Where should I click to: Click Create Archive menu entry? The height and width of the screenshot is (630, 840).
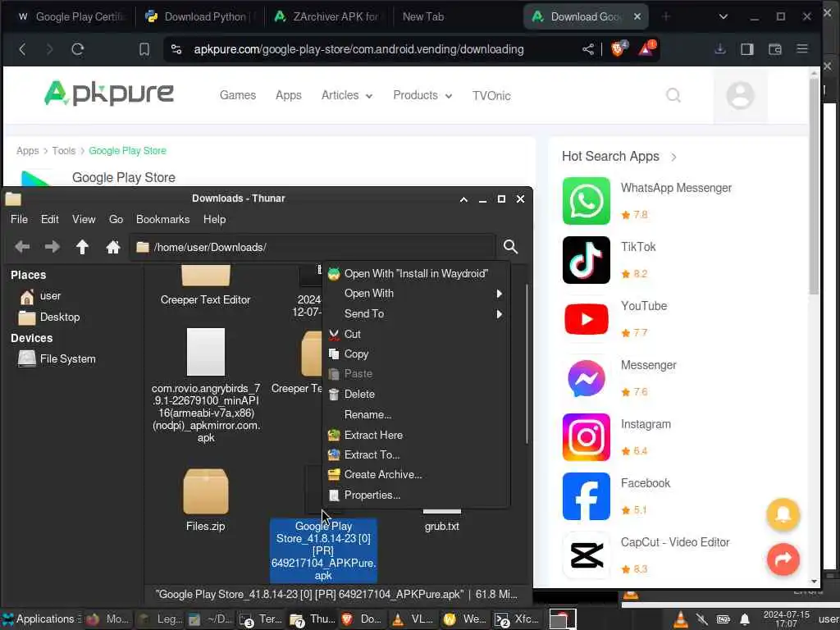tap(416, 475)
